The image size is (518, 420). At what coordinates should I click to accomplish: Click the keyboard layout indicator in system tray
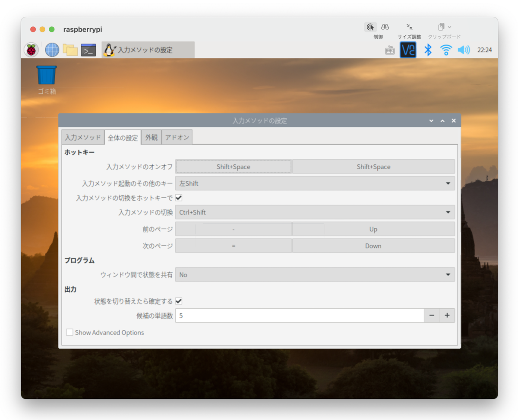tap(389, 50)
